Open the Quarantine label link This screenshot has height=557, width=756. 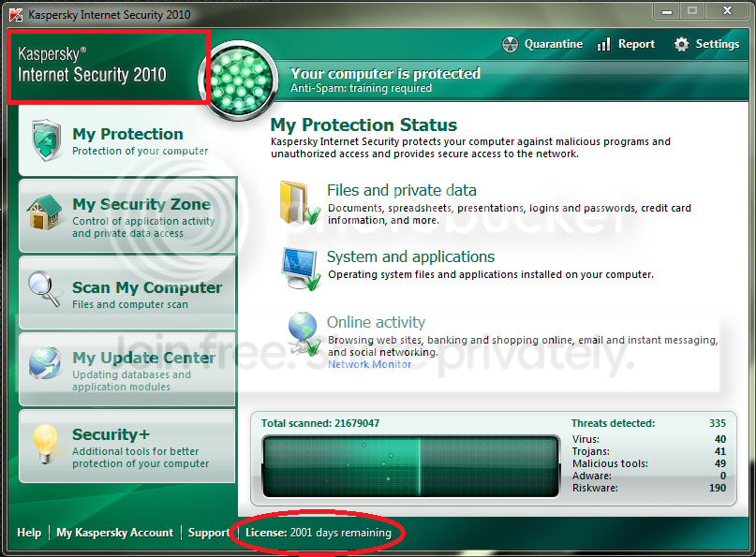[x=554, y=44]
